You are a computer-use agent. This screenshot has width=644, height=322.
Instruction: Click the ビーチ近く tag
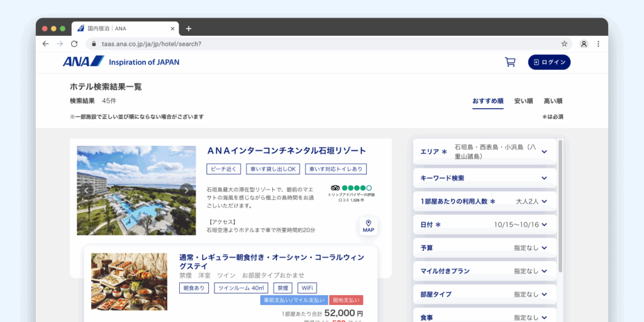coord(224,169)
